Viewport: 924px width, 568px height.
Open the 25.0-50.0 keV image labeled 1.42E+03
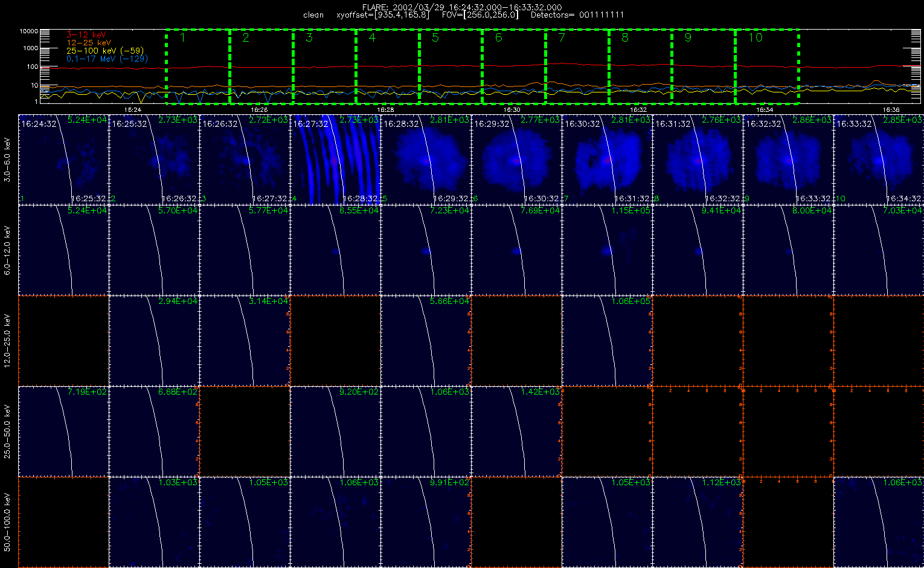[516, 431]
